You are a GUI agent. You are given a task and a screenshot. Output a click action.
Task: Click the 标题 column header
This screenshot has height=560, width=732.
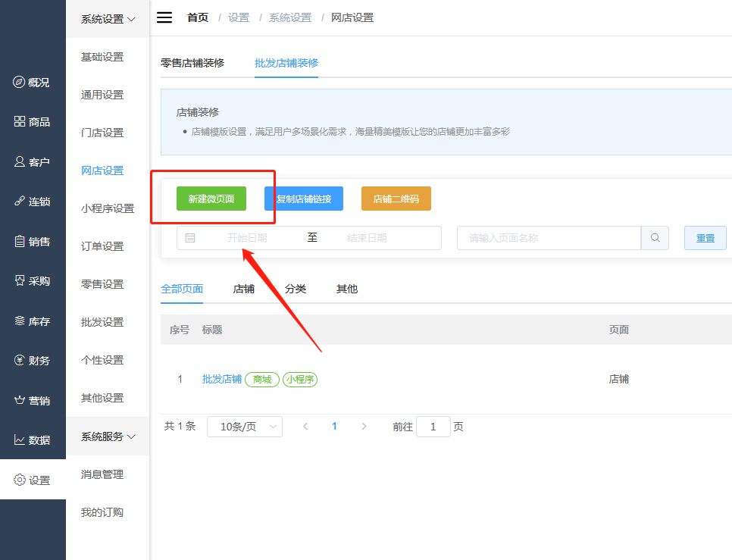pyautogui.click(x=212, y=330)
